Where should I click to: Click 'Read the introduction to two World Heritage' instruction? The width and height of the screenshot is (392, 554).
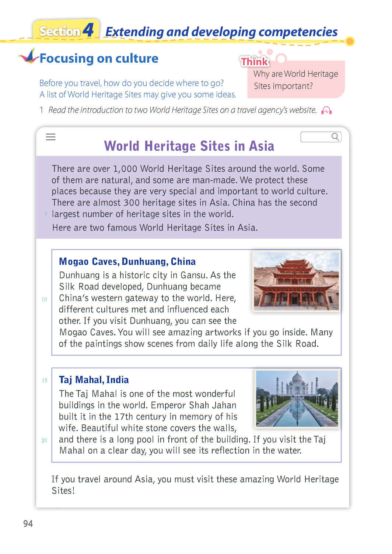click(x=183, y=110)
